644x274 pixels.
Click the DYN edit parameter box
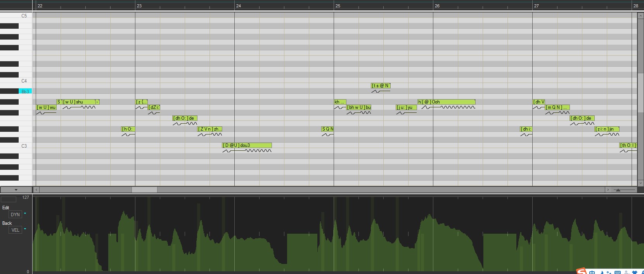15,214
